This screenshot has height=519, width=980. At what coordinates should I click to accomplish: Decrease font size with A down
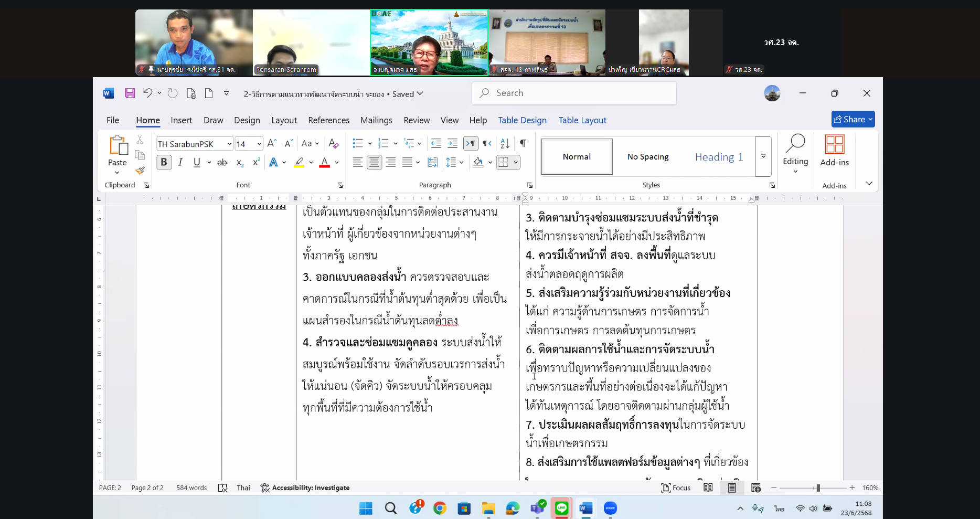(x=289, y=143)
